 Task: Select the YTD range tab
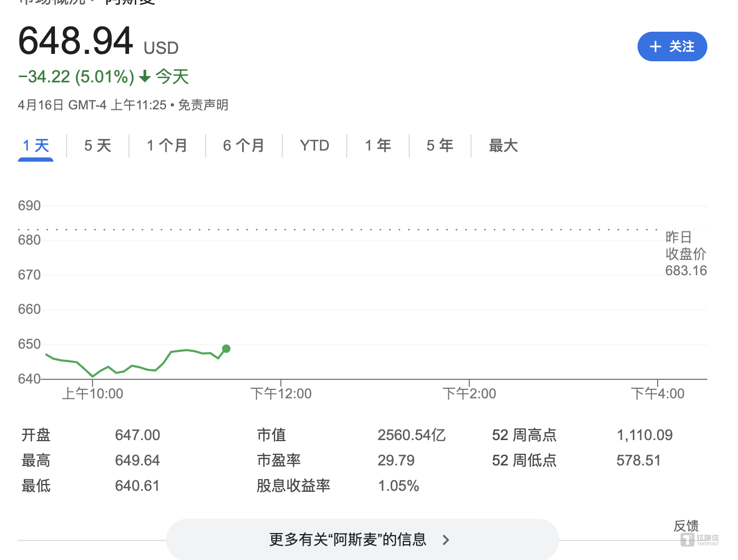(315, 145)
